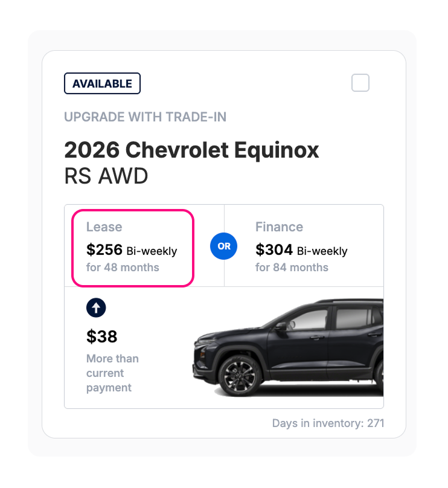Open the 2026 Chevrolet Equinox title
448x488 pixels.
point(191,150)
